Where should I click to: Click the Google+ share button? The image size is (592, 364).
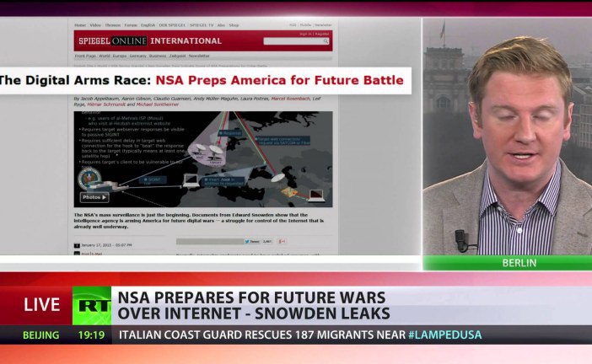[x=282, y=242]
